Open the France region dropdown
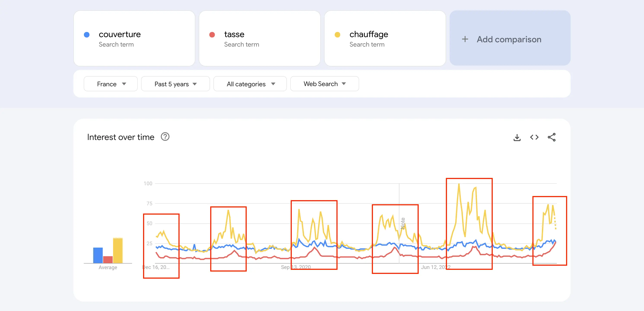644x311 pixels. [110, 84]
